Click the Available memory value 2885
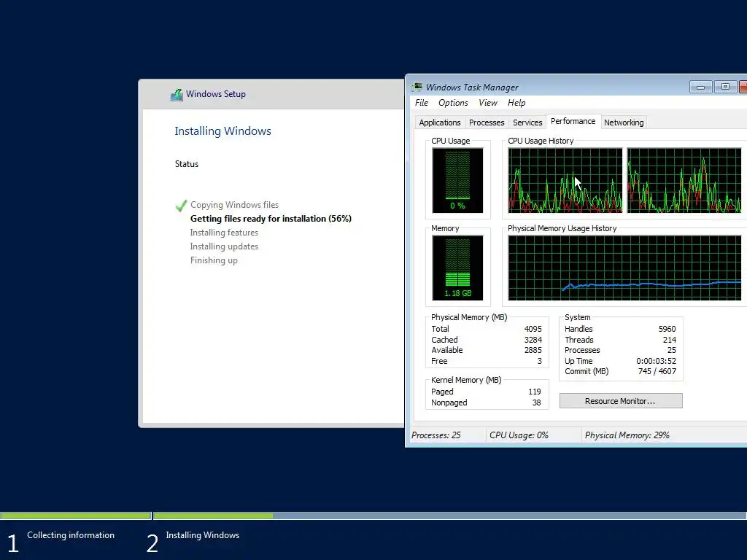The width and height of the screenshot is (747, 560). pyautogui.click(x=533, y=351)
